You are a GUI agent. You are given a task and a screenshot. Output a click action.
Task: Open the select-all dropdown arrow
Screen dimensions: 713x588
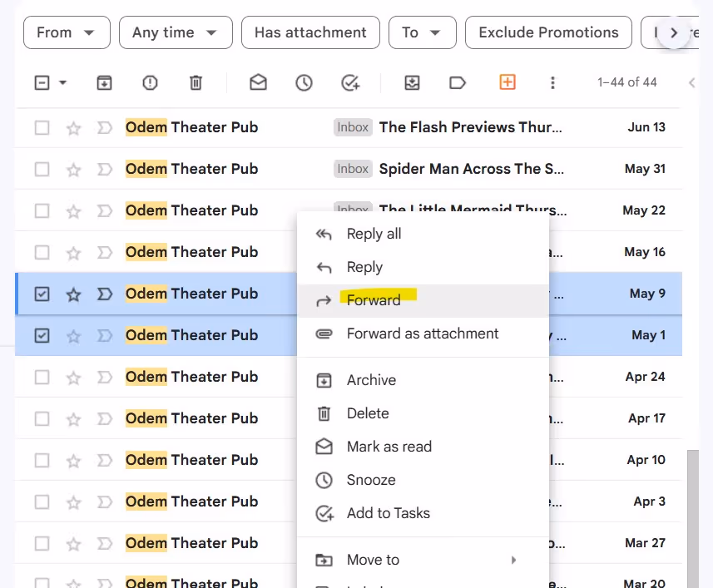pos(62,82)
